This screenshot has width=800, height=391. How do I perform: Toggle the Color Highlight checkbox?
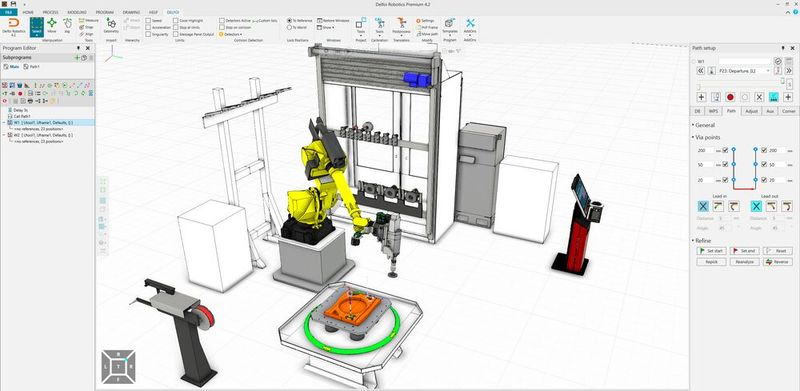click(x=176, y=20)
